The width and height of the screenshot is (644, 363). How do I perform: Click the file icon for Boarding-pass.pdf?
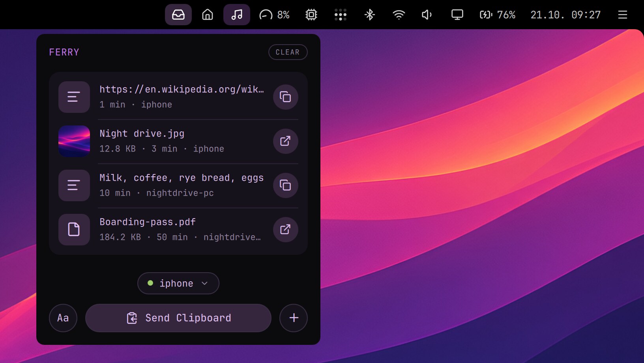pyautogui.click(x=74, y=230)
